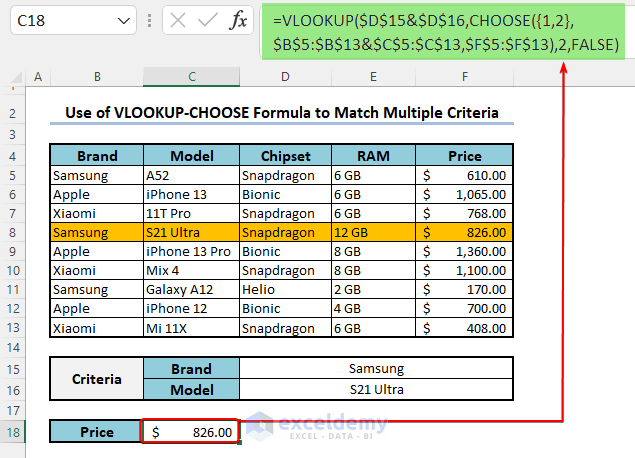This screenshot has width=635, height=458.
Task: Click the A52 model cell
Action: pos(192,175)
